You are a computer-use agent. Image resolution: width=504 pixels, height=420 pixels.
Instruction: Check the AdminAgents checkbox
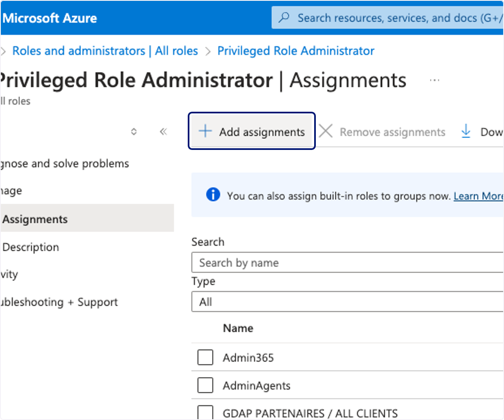click(x=205, y=385)
